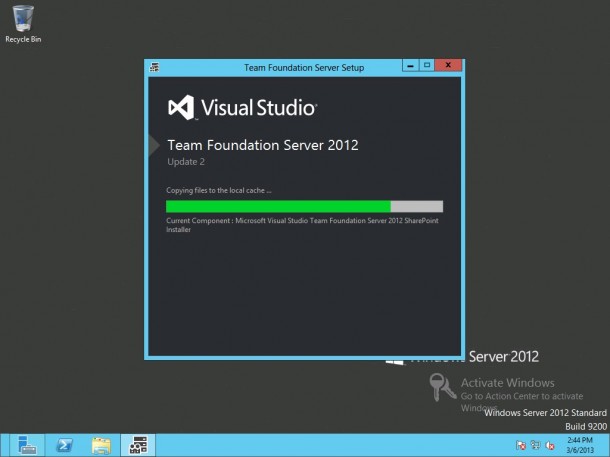Click the network tray icon
The height and width of the screenshot is (457, 610).
click(x=535, y=445)
